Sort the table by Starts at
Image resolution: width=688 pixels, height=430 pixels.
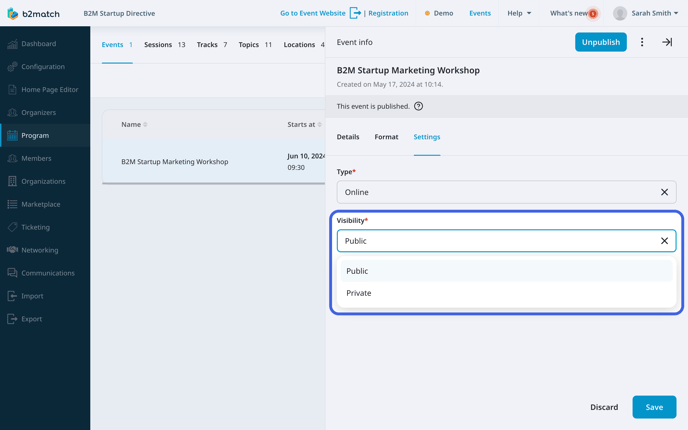click(x=305, y=125)
